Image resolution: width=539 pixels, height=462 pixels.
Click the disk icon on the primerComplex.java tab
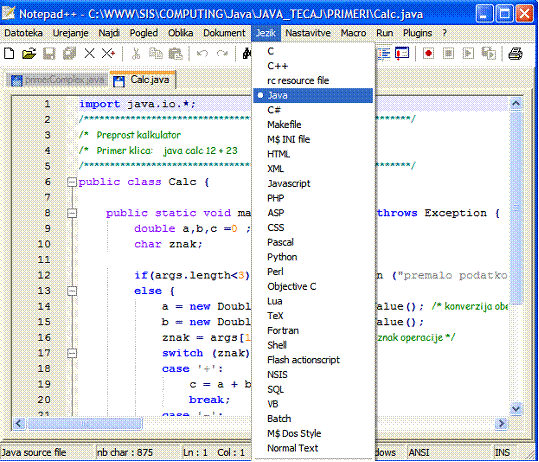coord(16,81)
